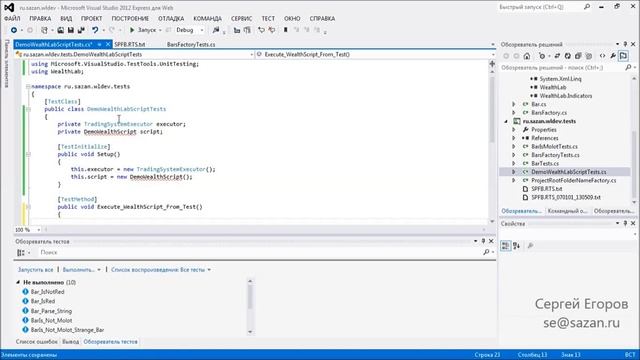
Task: Collapse the Setup() method outlining toggle
Action: [28, 154]
